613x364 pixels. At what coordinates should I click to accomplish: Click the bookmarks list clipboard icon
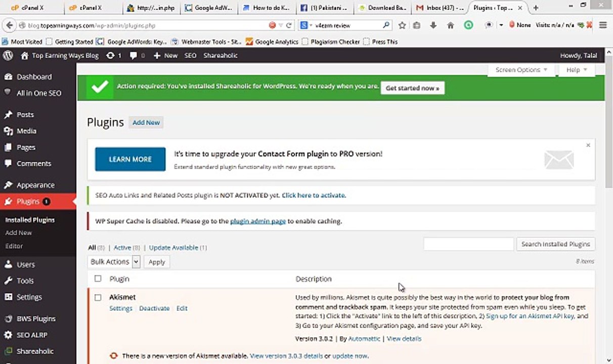pos(417,25)
